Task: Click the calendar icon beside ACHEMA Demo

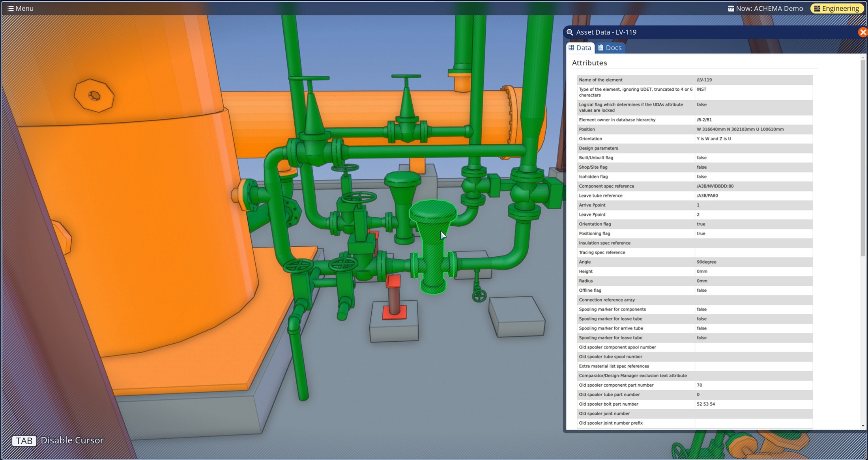Action: tap(731, 8)
